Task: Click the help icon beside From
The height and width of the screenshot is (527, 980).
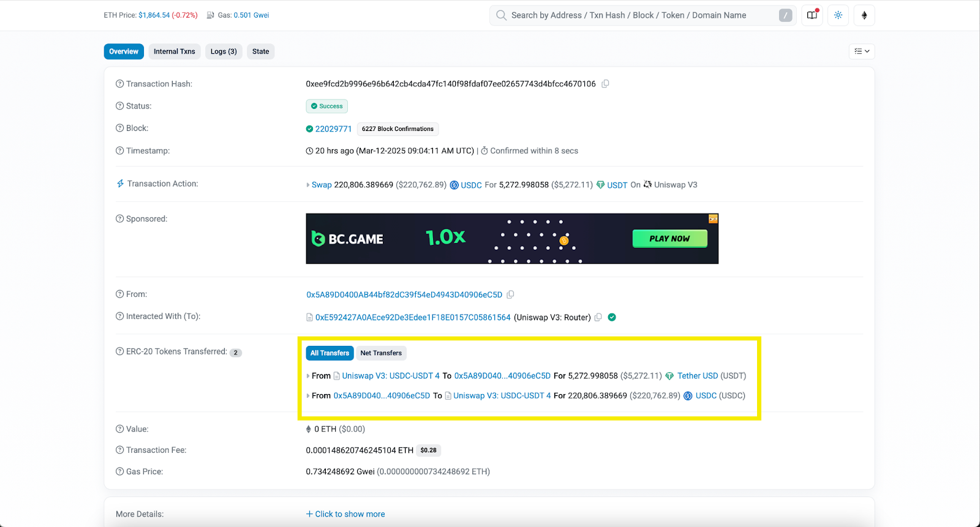Action: tap(119, 294)
